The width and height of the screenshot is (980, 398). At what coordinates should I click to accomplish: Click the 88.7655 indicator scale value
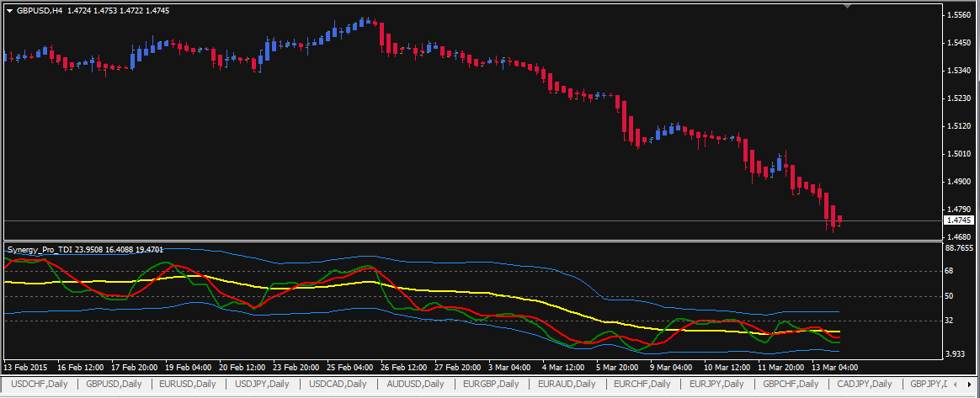tap(960, 248)
